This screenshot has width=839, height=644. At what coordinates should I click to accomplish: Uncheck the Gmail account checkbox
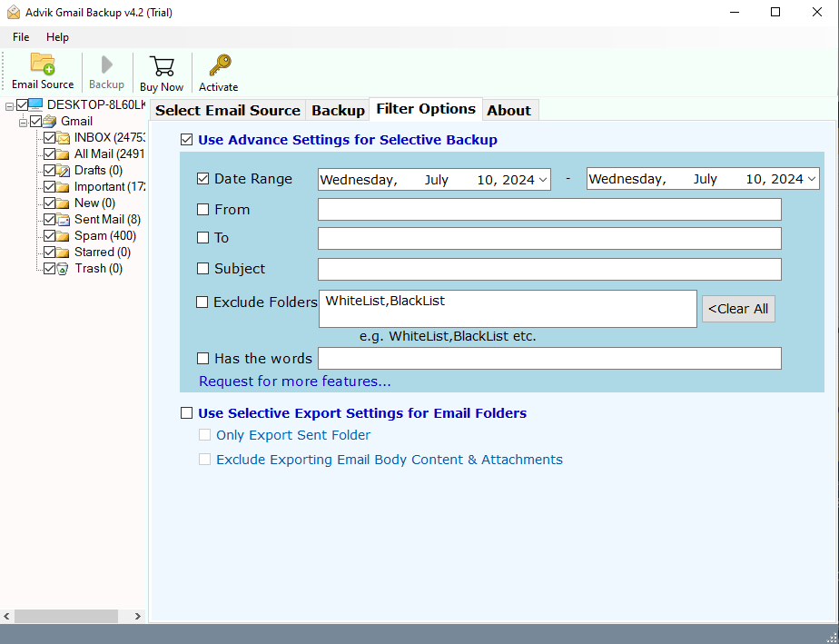point(35,122)
